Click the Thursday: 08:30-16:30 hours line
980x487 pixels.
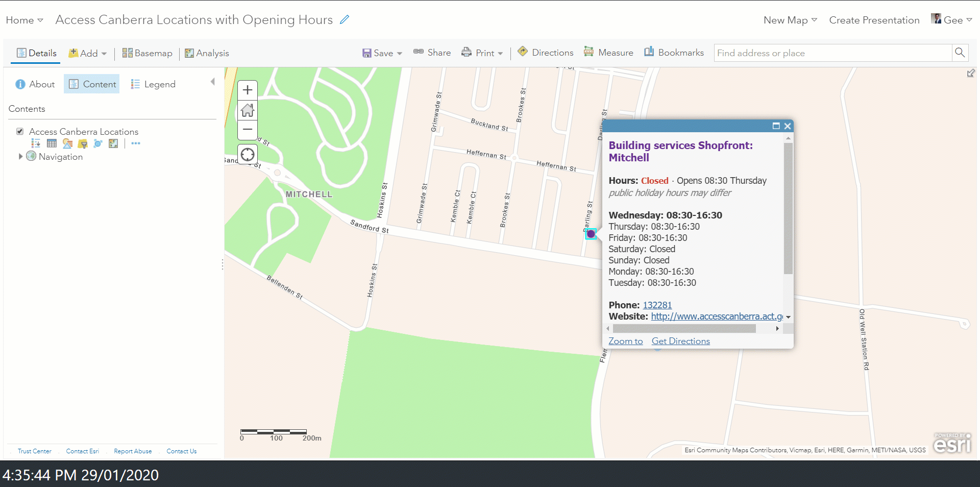[x=654, y=226]
